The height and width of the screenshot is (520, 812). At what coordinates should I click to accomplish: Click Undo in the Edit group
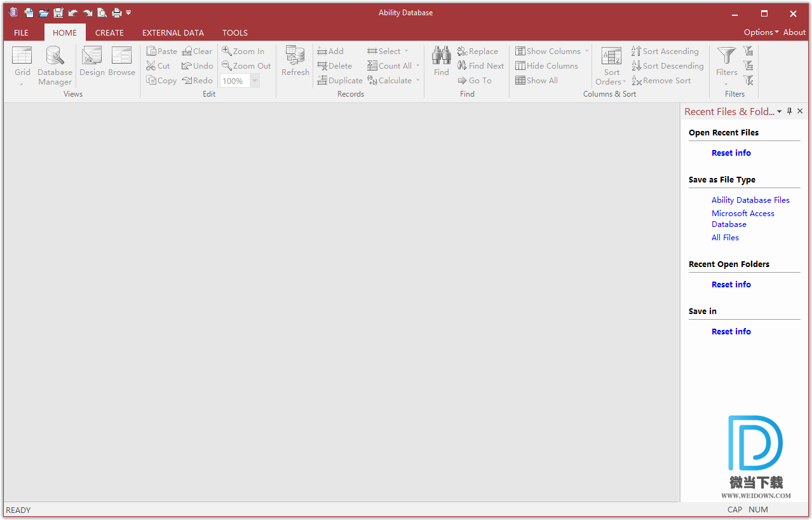(197, 66)
